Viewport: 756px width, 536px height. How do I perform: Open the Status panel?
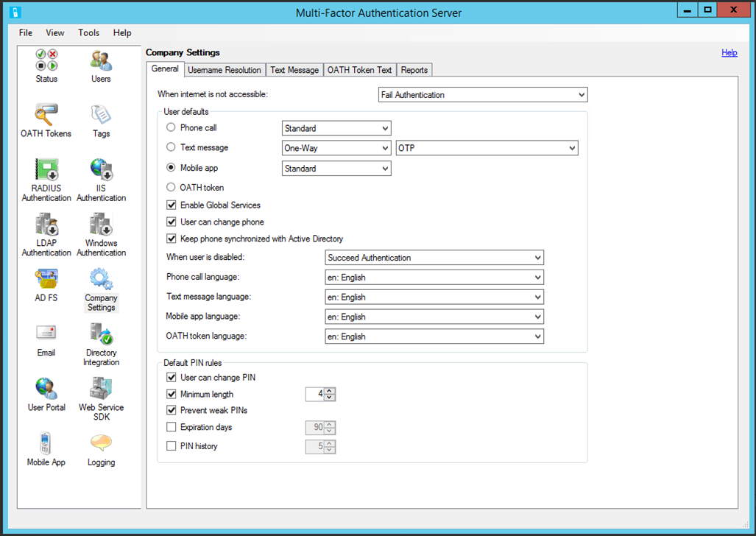pyautogui.click(x=46, y=63)
